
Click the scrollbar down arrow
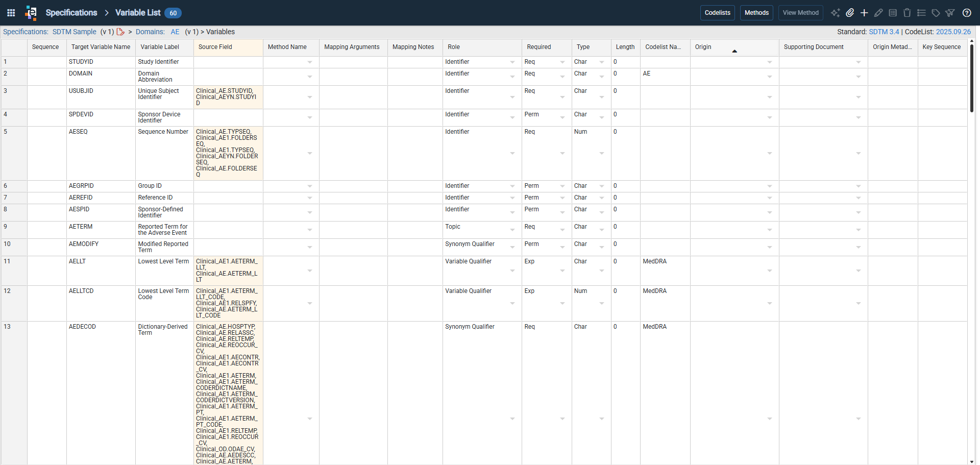[x=972, y=461]
